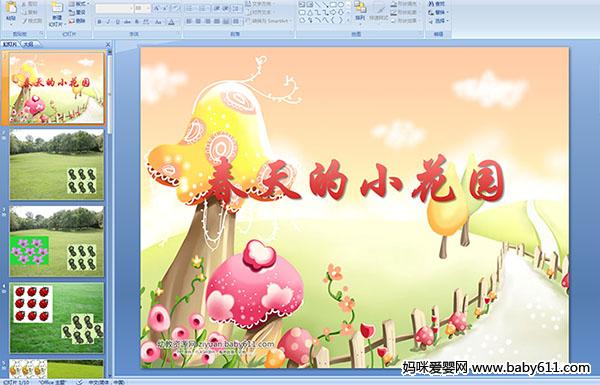600x385 pixels.
Task: Open the font size dropdown
Action: [142, 8]
